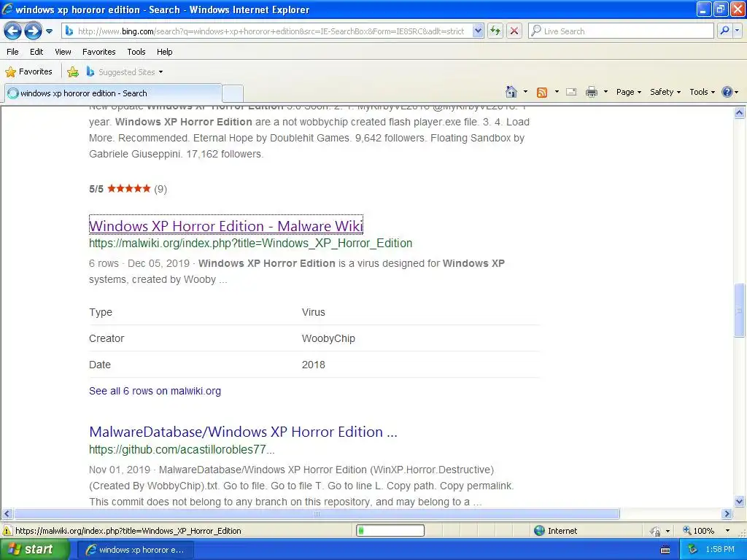The image size is (747, 560).
Task: Open the Safety command menu
Action: click(665, 92)
